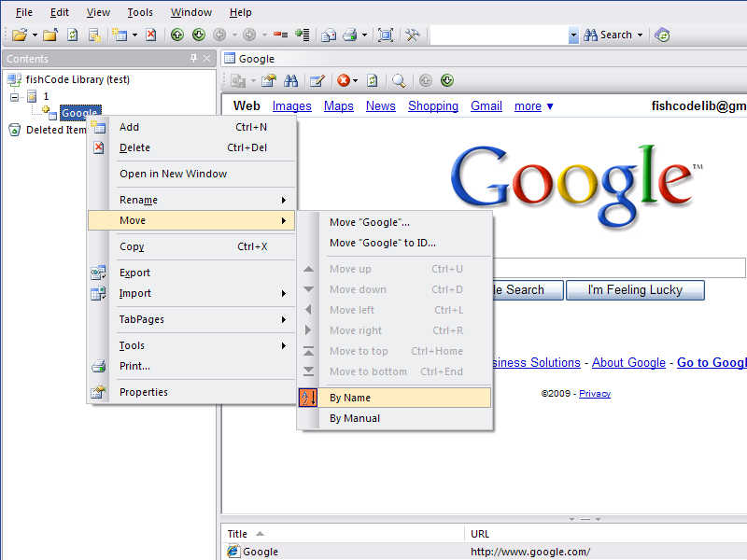This screenshot has height=560, width=747.
Task: Click the refresh page icon in main toolbar
Action: [x=73, y=35]
